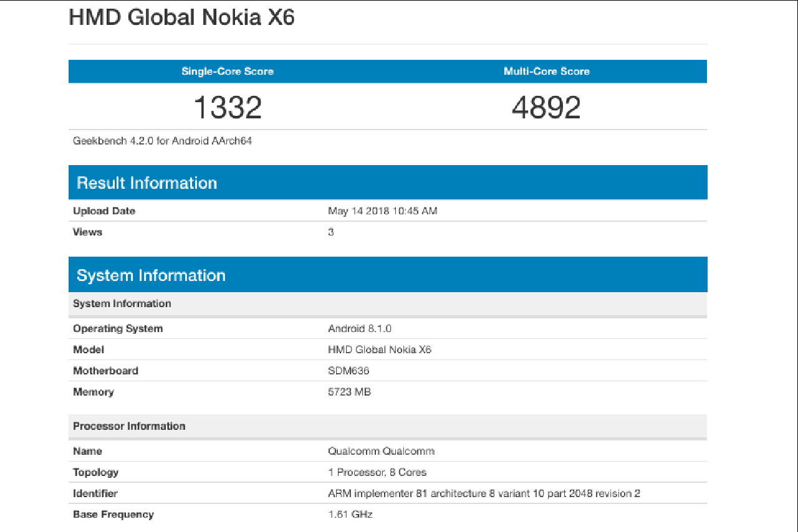Click the multi-core score value 4892

pyautogui.click(x=546, y=107)
